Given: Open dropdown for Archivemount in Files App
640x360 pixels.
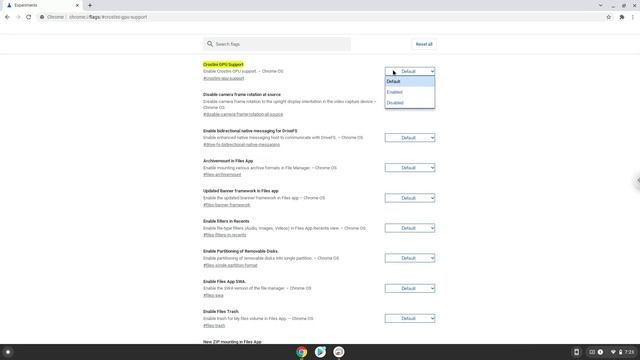Looking at the screenshot, I should 410,168.
